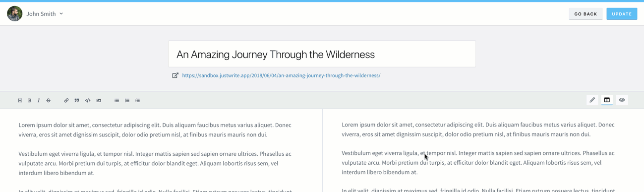Insert a task checklist
644x192 pixels.
pos(138,100)
